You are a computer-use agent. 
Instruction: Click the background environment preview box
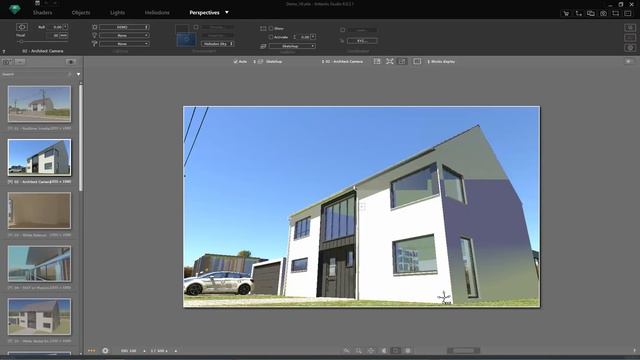click(x=186, y=40)
